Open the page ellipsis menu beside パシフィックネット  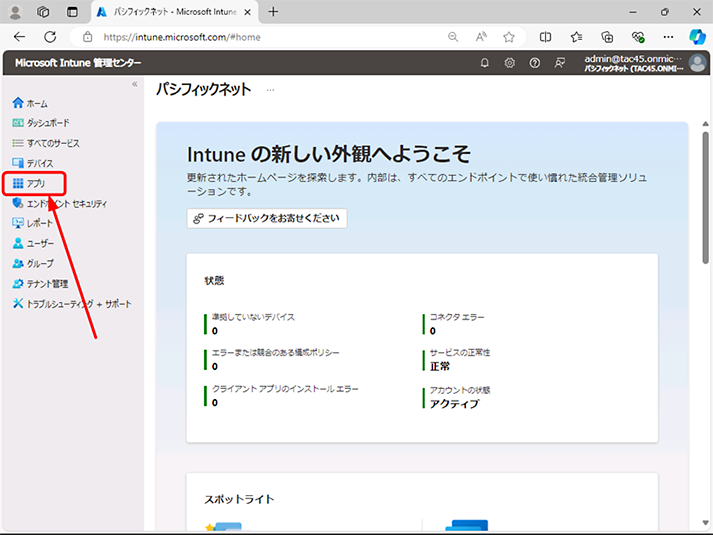pos(271,90)
